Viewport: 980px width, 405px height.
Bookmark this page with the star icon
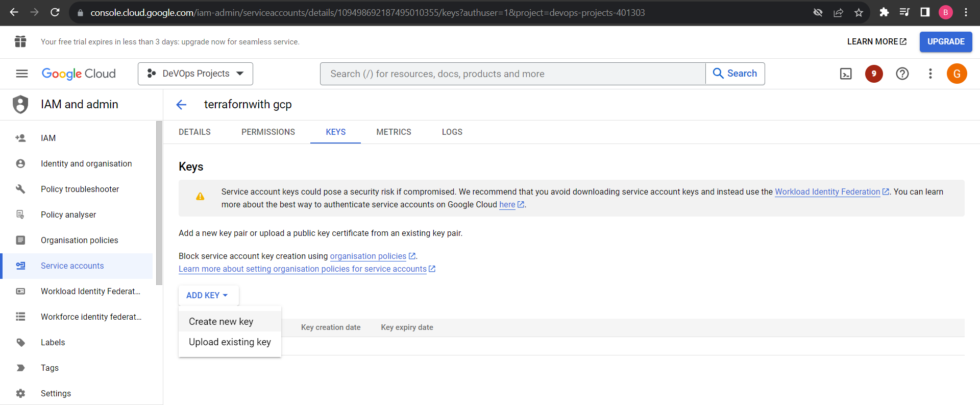[x=859, y=13]
